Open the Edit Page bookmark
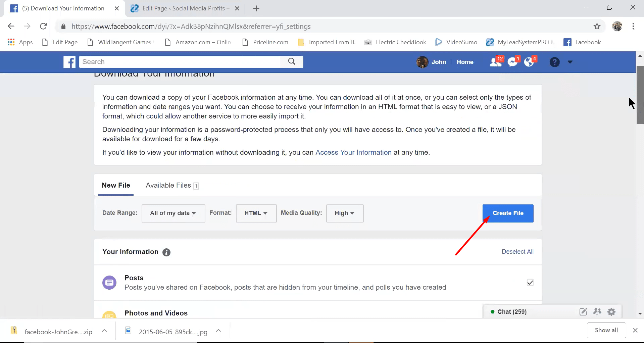Viewport: 644px width, 343px height. coord(60,42)
